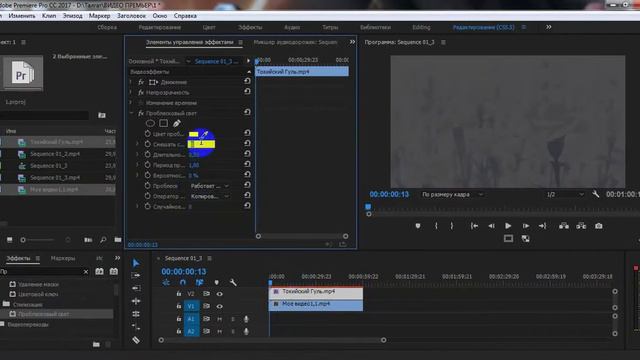Toggle animation stopwatch for Цвет проблеска
The height and width of the screenshot is (360, 640).
coord(148,134)
